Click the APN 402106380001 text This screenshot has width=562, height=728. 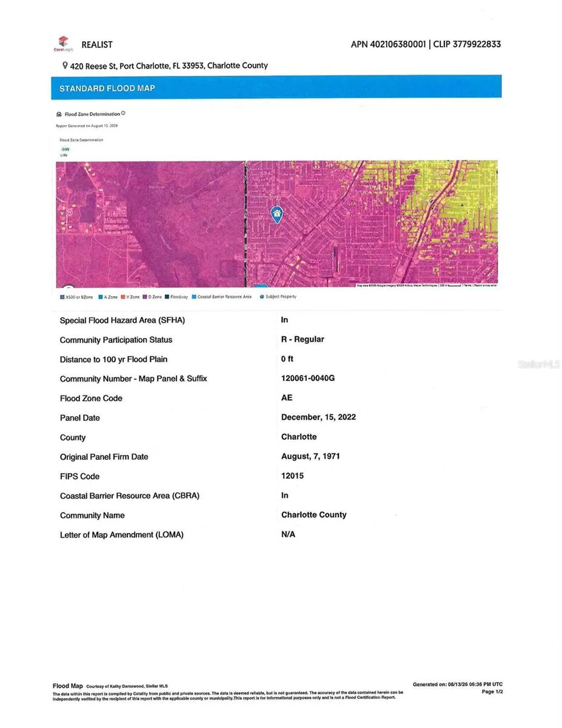(x=388, y=44)
